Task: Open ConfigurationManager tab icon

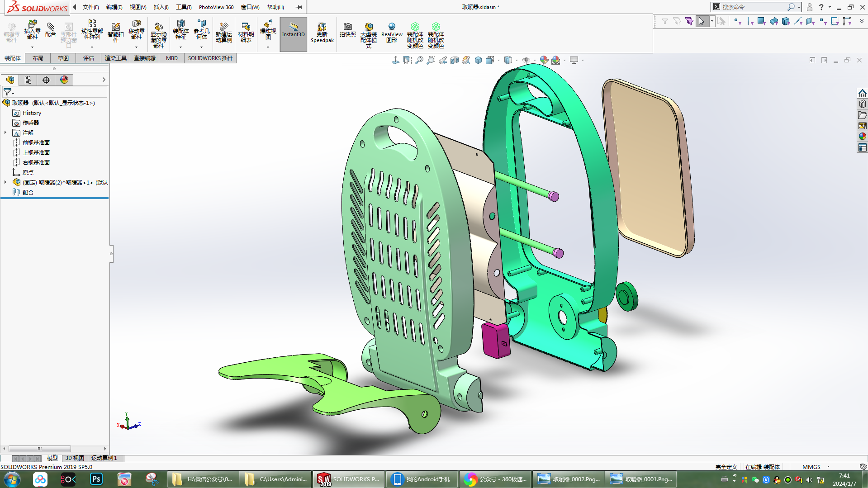Action: point(46,80)
